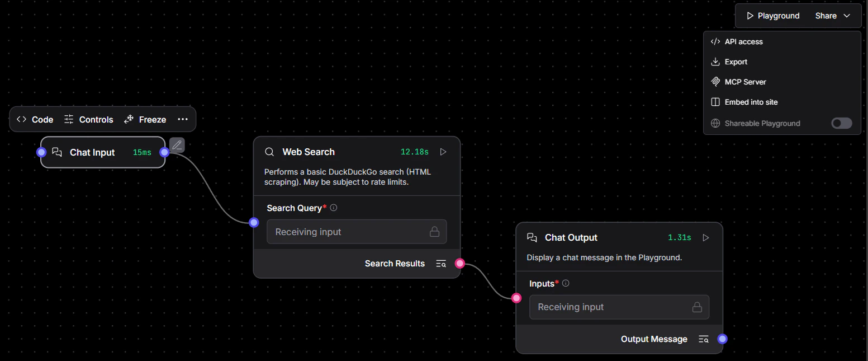Enable the Shareable Playground toggle
Viewport: 868px width, 361px height.
[841, 123]
